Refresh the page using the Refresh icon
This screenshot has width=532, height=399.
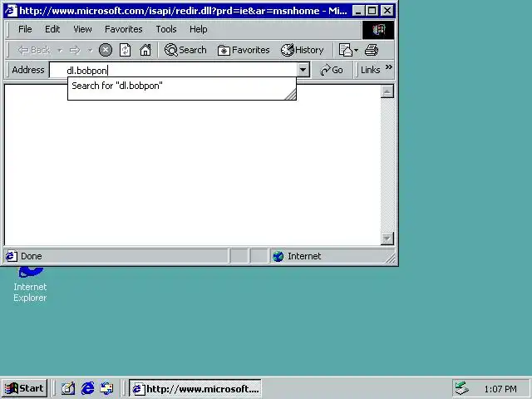tap(126, 50)
